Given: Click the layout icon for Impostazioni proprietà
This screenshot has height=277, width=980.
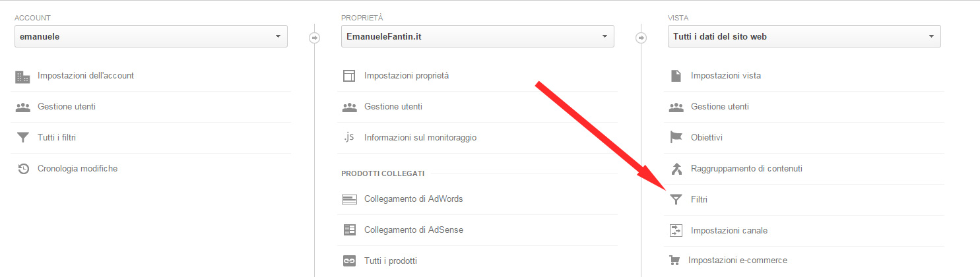Looking at the screenshot, I should (349, 76).
